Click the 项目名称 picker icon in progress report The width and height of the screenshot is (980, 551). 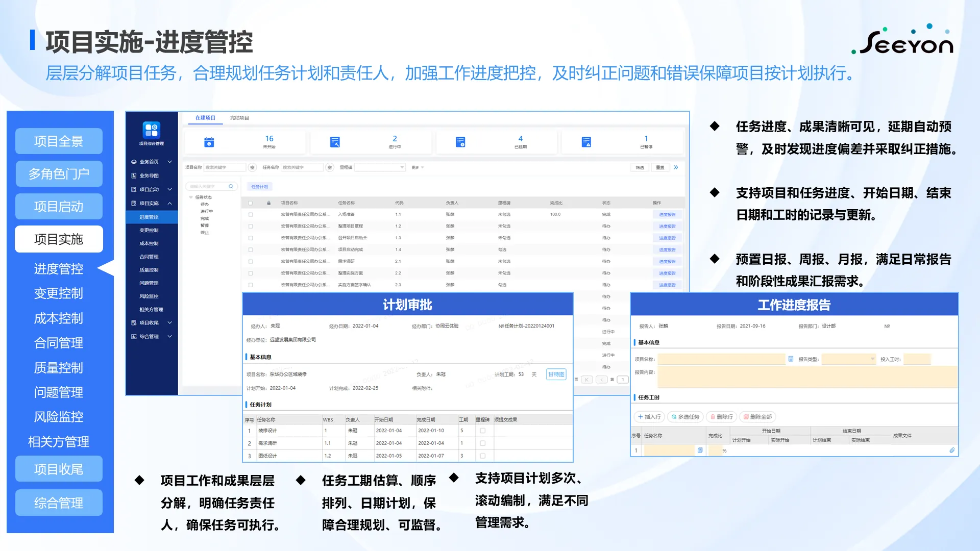(791, 359)
